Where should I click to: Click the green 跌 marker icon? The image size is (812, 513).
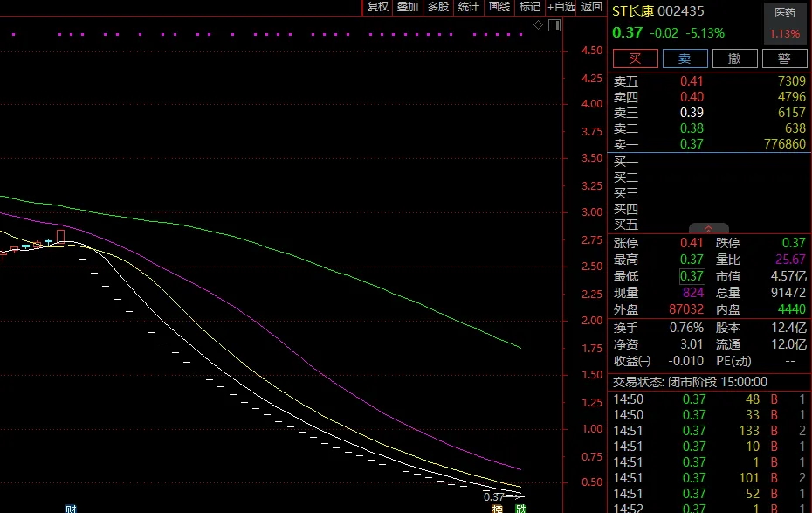click(x=521, y=509)
